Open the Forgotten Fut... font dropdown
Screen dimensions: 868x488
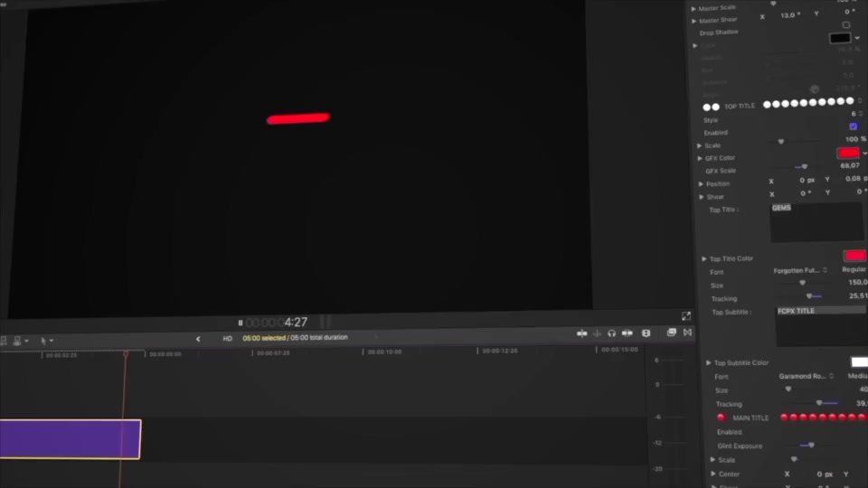point(800,270)
